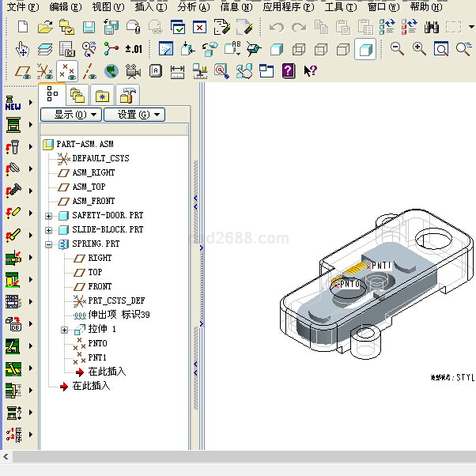Click the Zoom In magnifier icon
This screenshot has height=476, width=476.
coord(419,49)
